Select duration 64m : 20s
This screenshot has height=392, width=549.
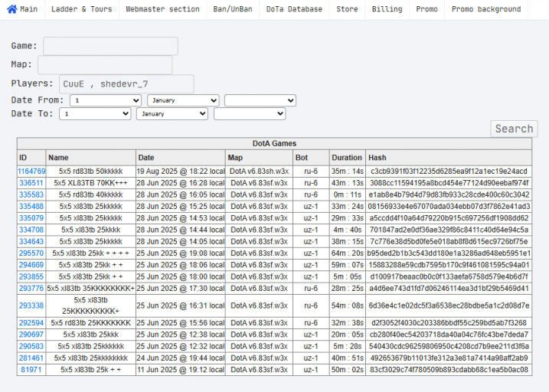348,253
